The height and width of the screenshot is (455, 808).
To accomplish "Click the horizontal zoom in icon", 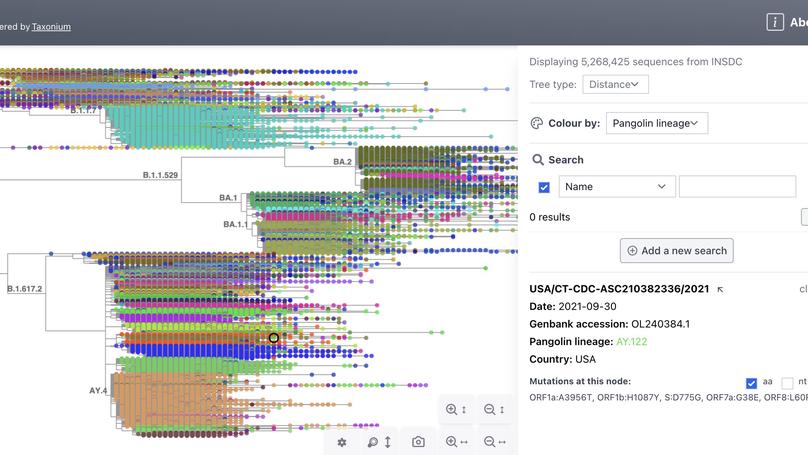I will [x=457, y=442].
